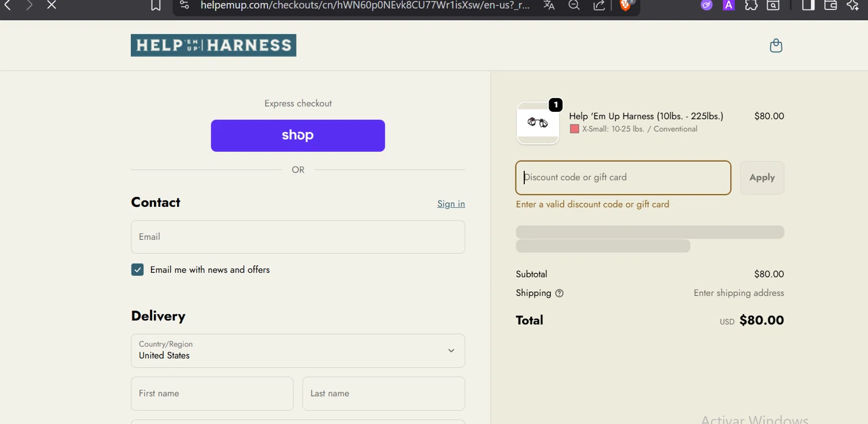Share this page via the share icon
This screenshot has width=868, height=424.
(599, 5)
